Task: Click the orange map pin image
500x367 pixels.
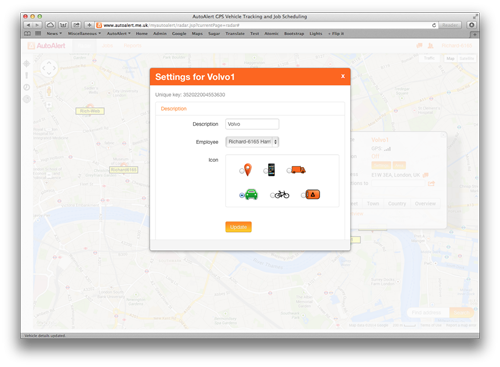Action: pyautogui.click(x=248, y=170)
